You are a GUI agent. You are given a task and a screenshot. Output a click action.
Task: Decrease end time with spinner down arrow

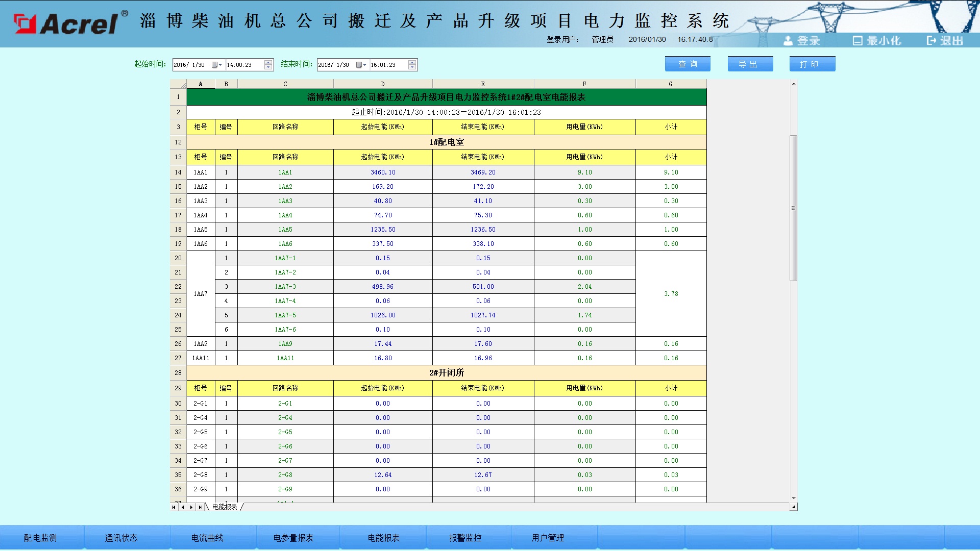point(412,67)
